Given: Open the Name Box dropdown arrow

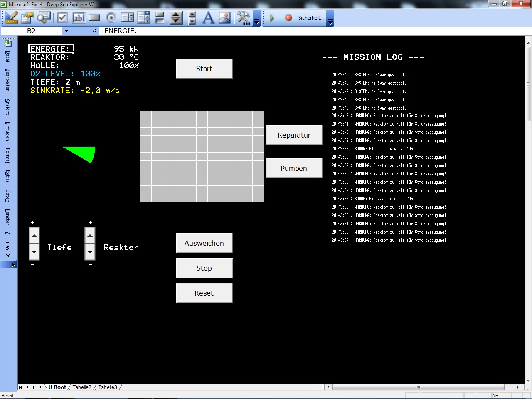Looking at the screenshot, I should tap(66, 31).
